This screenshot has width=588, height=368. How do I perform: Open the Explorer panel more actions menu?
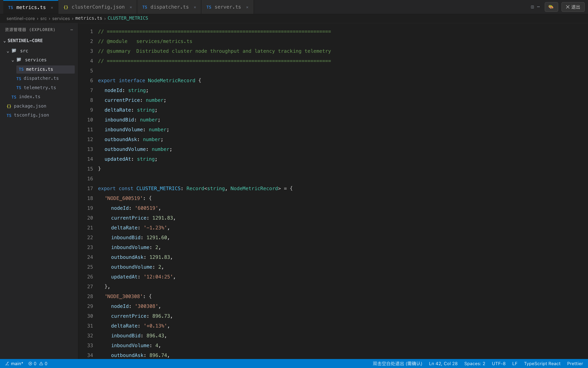(x=71, y=30)
